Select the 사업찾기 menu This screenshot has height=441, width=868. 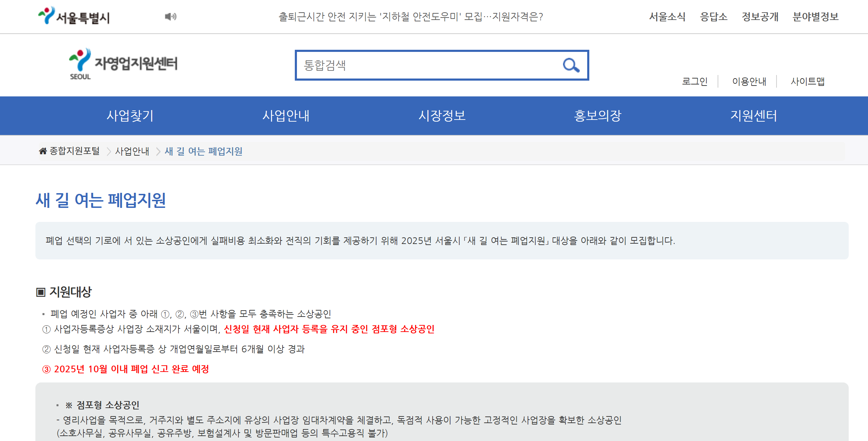[x=130, y=116]
